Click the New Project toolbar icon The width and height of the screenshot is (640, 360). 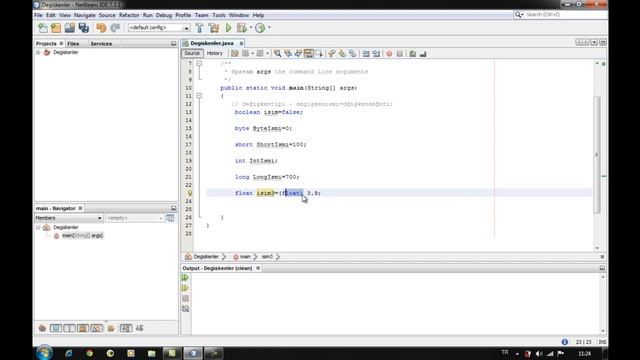tap(56, 28)
